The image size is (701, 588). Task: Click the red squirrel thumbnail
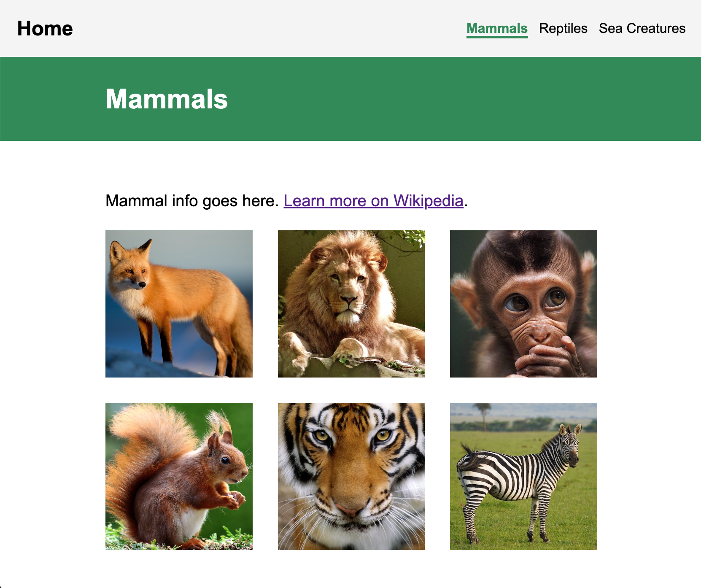point(179,476)
